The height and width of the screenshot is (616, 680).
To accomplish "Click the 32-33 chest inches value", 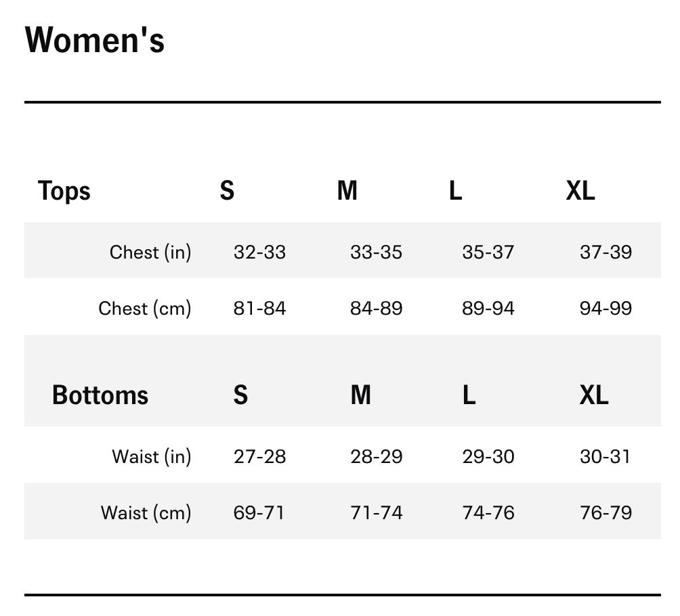I will (259, 252).
